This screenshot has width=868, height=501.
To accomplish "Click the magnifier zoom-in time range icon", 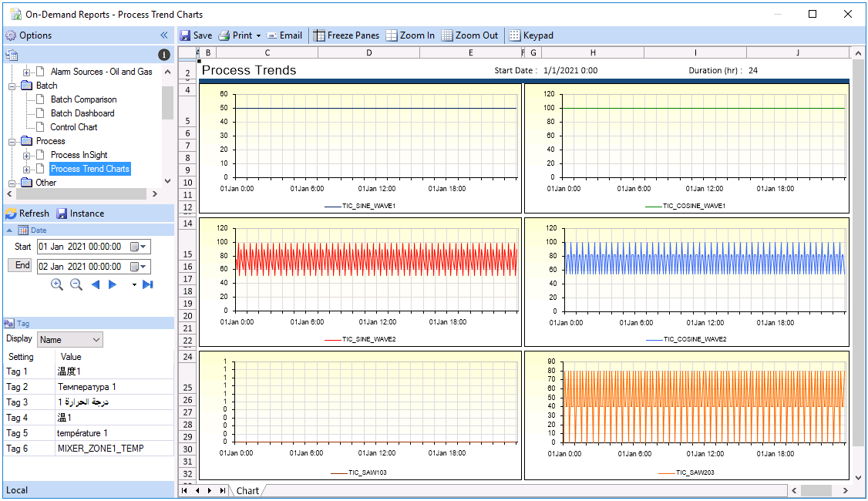I will point(57,284).
